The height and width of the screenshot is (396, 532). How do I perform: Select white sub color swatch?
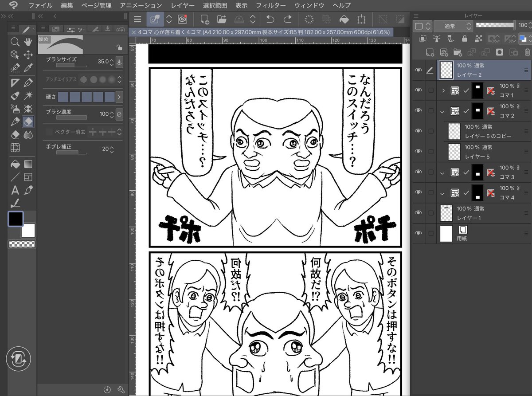[28, 230]
